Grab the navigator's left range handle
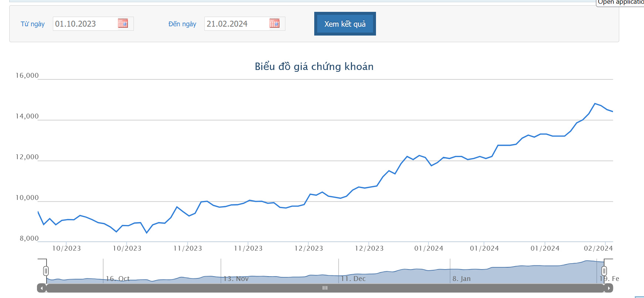The width and height of the screenshot is (644, 298). tap(46, 271)
